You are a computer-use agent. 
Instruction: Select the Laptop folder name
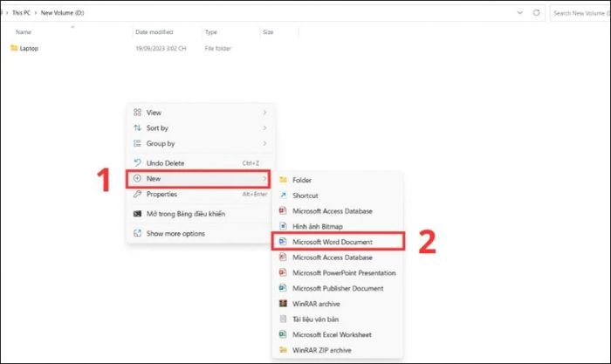[x=29, y=48]
